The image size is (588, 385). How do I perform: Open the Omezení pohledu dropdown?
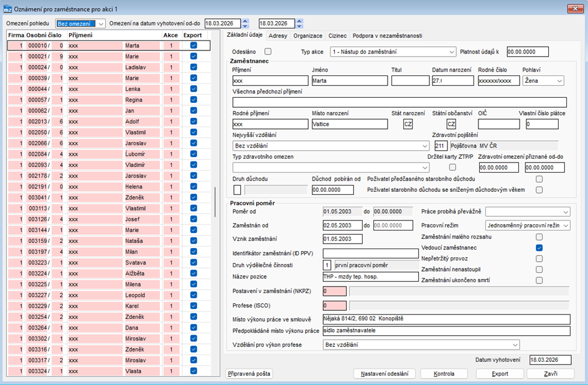80,24
